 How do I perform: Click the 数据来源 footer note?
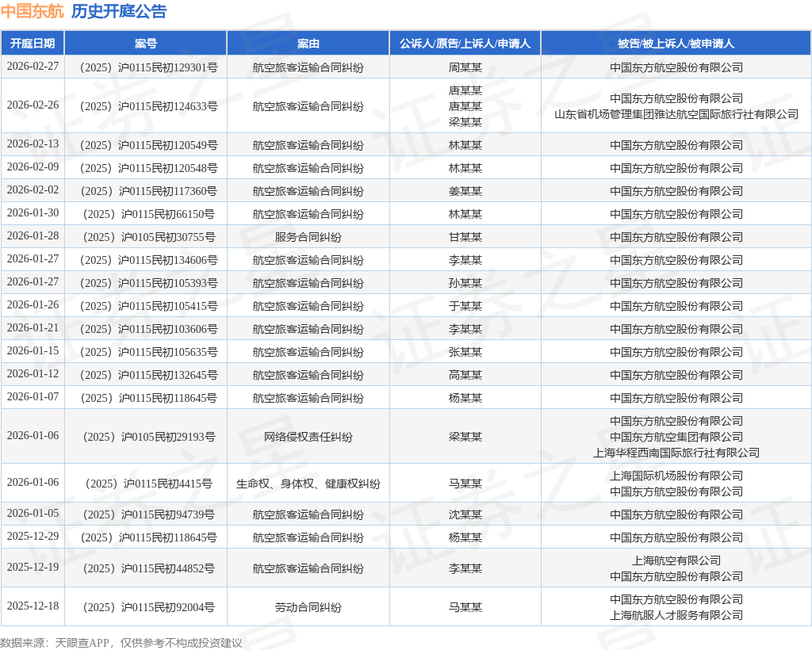[121, 643]
